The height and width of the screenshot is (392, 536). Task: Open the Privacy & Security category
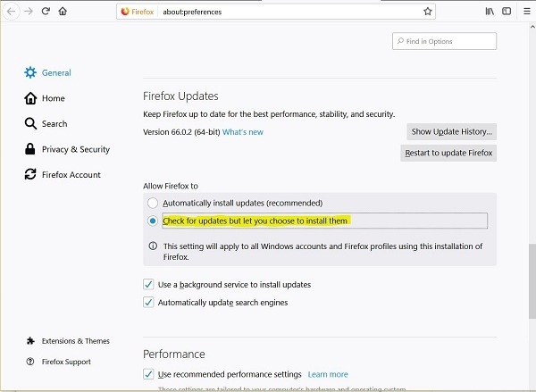75,149
